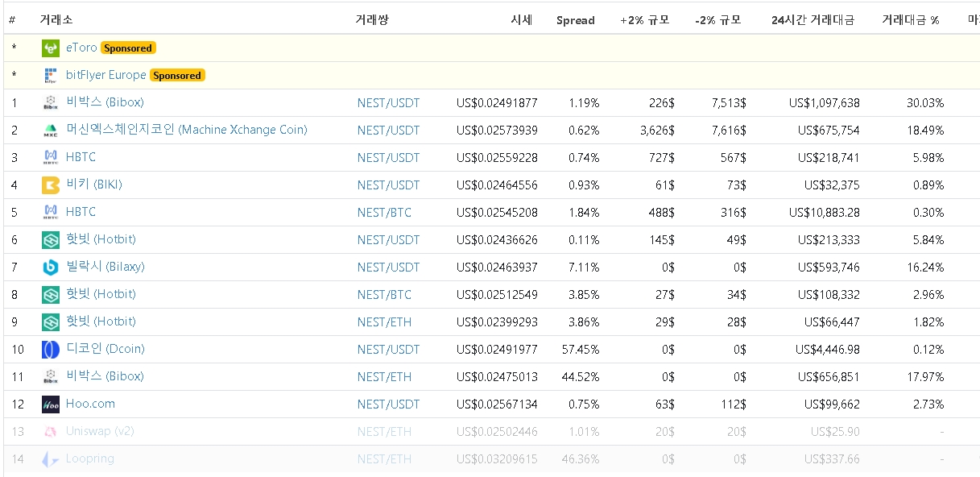The width and height of the screenshot is (980, 477).
Task: Sort table by Spread column header
Action: coord(575,20)
